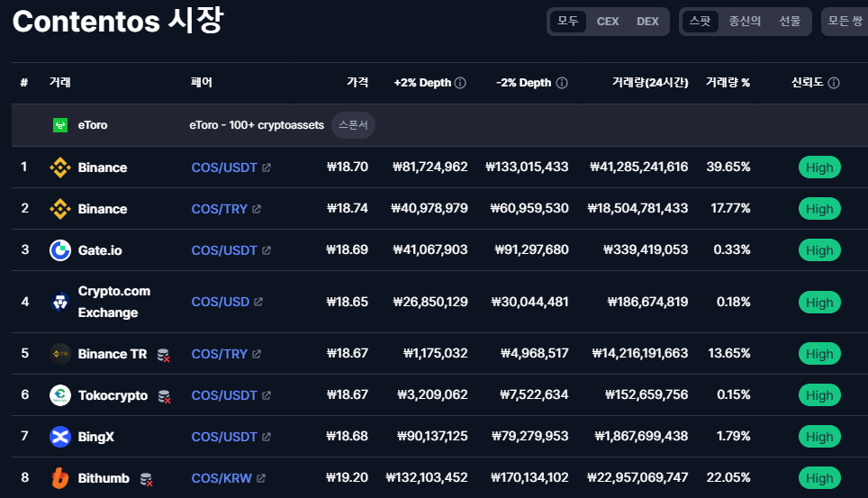Click the eToro logo icon
The height and width of the screenshot is (498, 868).
point(60,125)
